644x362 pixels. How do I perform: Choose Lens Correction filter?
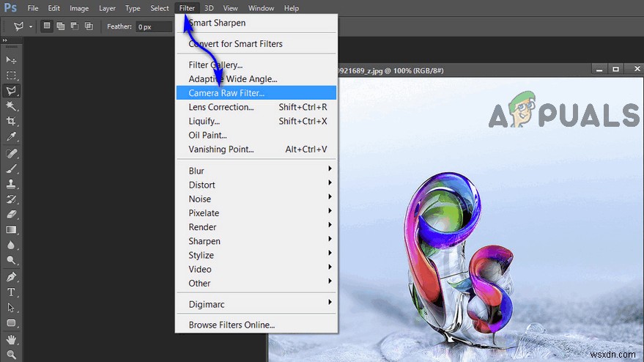256,107
